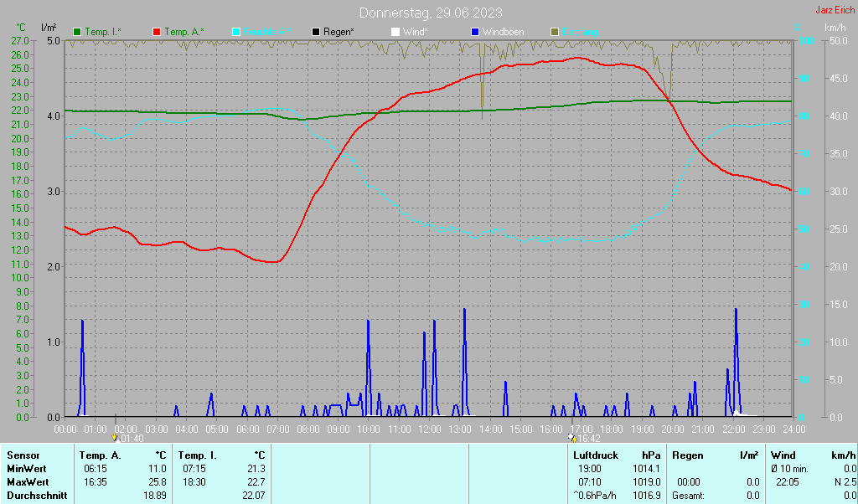The height and width of the screenshot is (504, 858).
Task: Click the Regen legend label
Action: [339, 33]
